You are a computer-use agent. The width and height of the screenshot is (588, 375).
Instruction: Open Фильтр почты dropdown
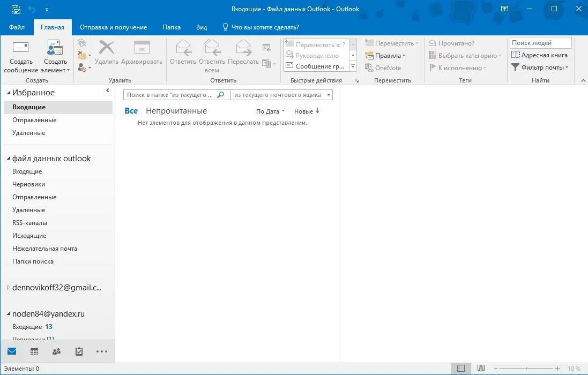pyautogui.click(x=540, y=67)
